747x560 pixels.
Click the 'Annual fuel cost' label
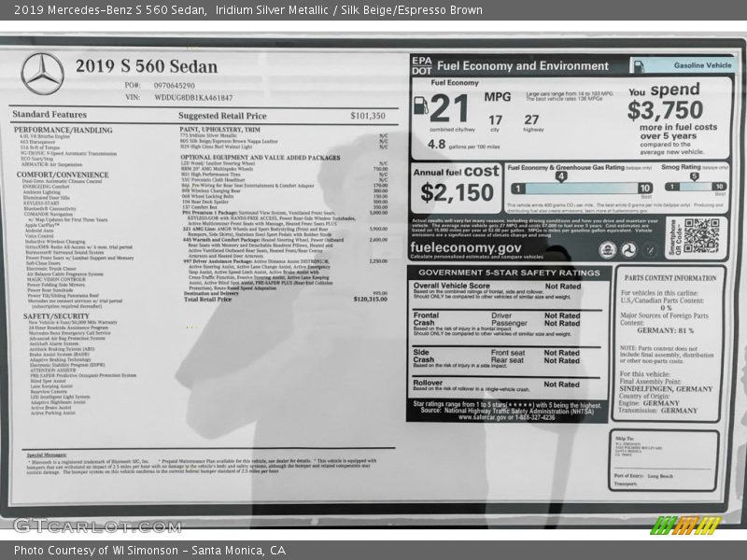click(456, 172)
